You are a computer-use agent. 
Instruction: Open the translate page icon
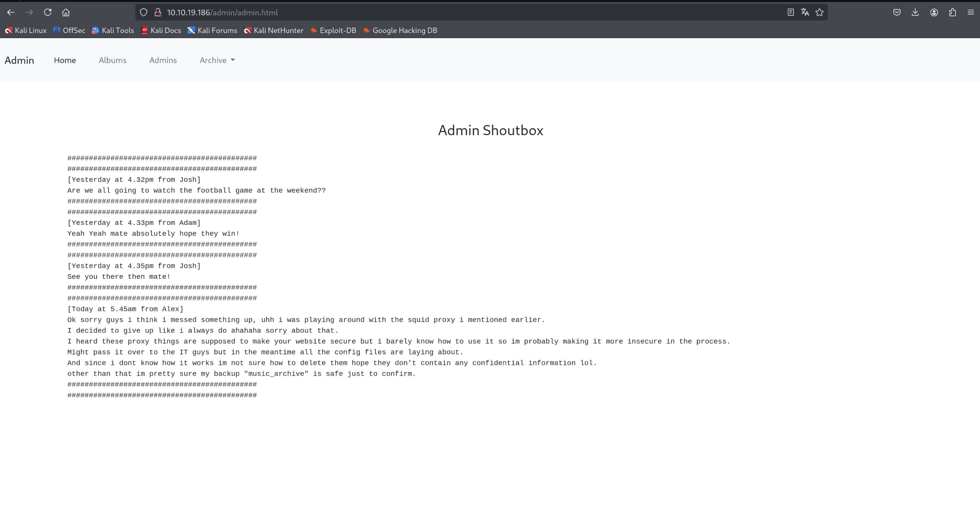805,13
